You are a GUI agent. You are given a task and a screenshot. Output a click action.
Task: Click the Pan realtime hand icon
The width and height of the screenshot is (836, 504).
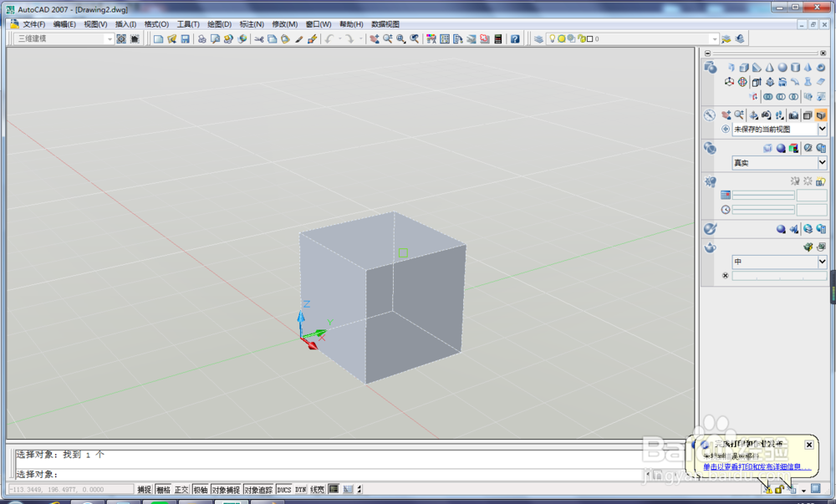(375, 39)
